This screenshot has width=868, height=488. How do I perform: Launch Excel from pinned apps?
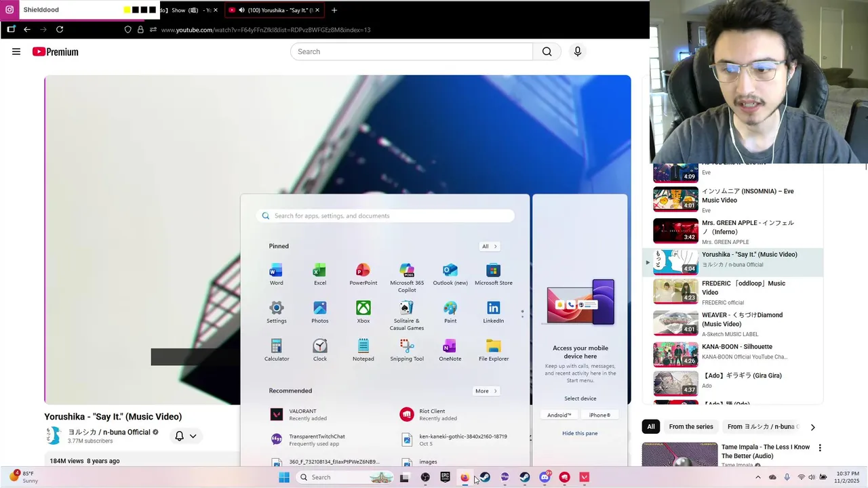pos(319,274)
